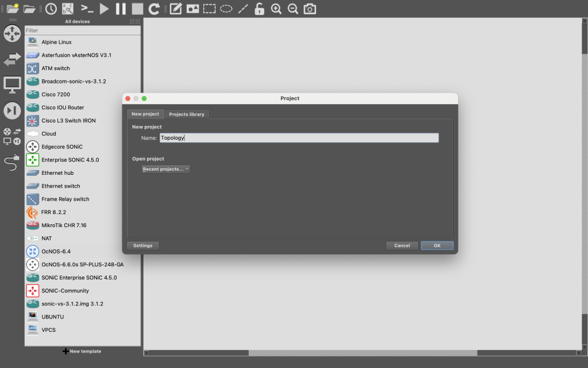Open the console connect toolbar icon
Image resolution: width=588 pixels, height=368 pixels.
coord(87,9)
